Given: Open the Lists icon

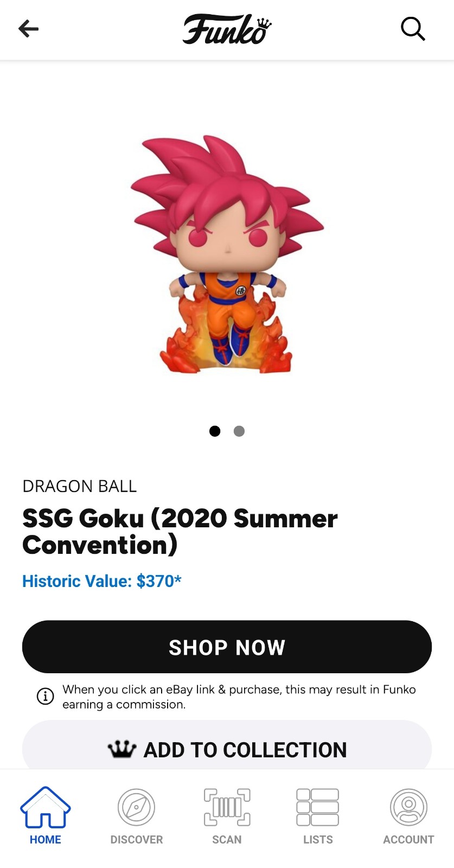Looking at the screenshot, I should 318,807.
